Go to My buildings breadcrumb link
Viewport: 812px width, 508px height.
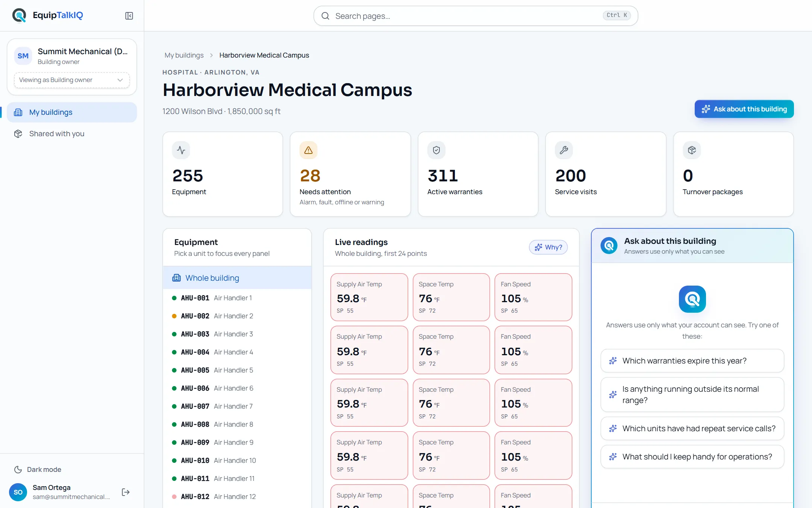pos(184,55)
